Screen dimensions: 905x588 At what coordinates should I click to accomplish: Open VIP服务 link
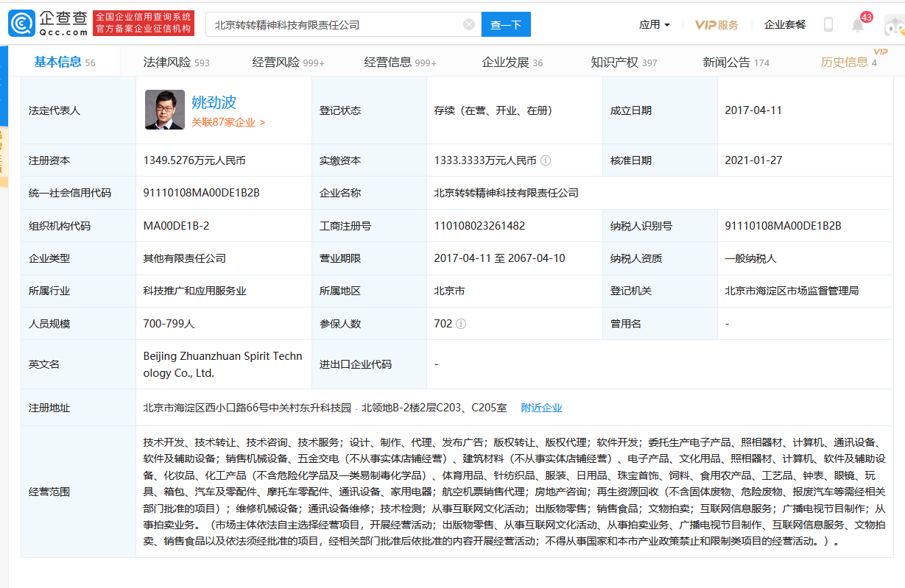(716, 24)
